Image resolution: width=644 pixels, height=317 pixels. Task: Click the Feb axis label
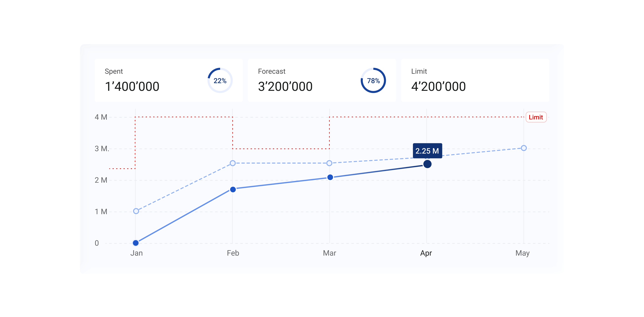tap(233, 253)
